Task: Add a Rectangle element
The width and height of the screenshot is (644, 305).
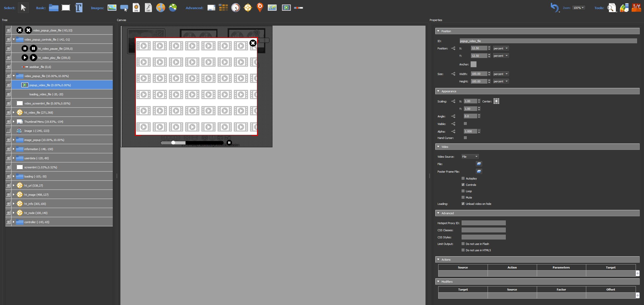Action: click(66, 8)
